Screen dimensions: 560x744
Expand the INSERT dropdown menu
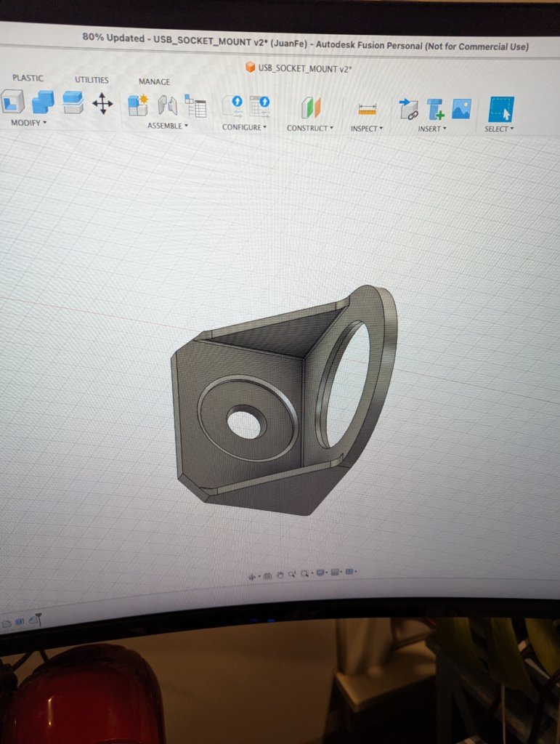(x=431, y=129)
